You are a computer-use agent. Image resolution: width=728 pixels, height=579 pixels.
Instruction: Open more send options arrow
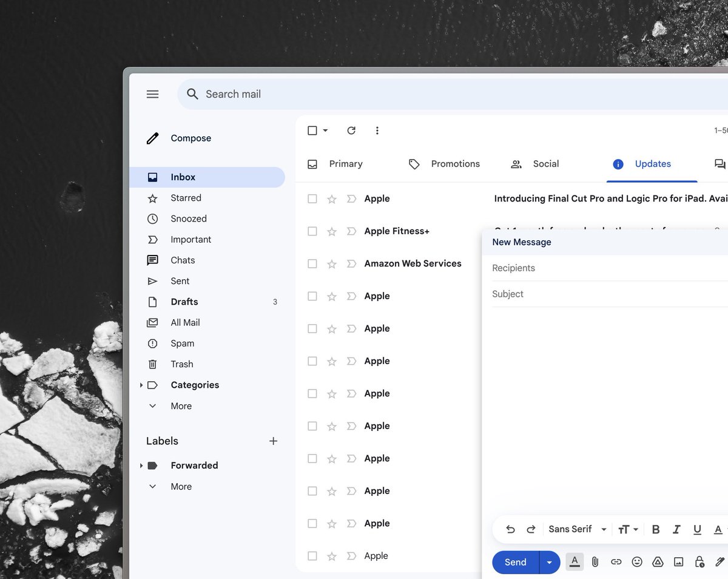(549, 562)
